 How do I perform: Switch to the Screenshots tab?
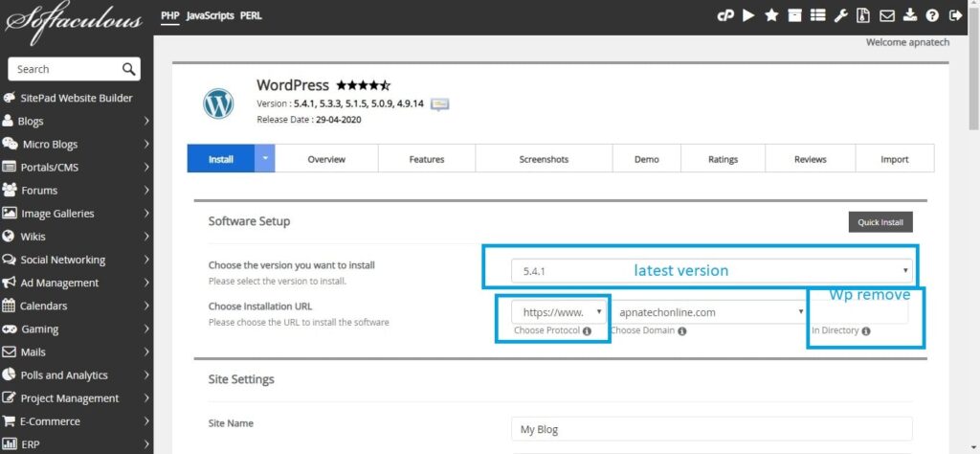(544, 159)
